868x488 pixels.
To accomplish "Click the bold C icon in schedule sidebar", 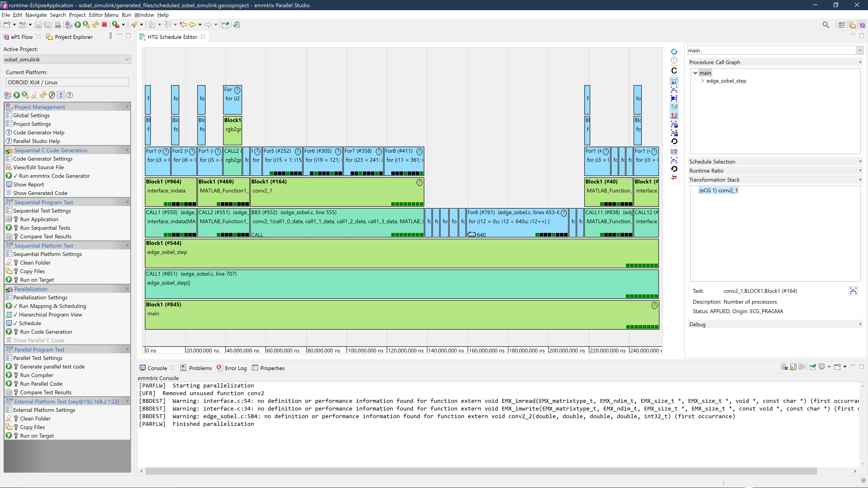I will click(x=674, y=70).
